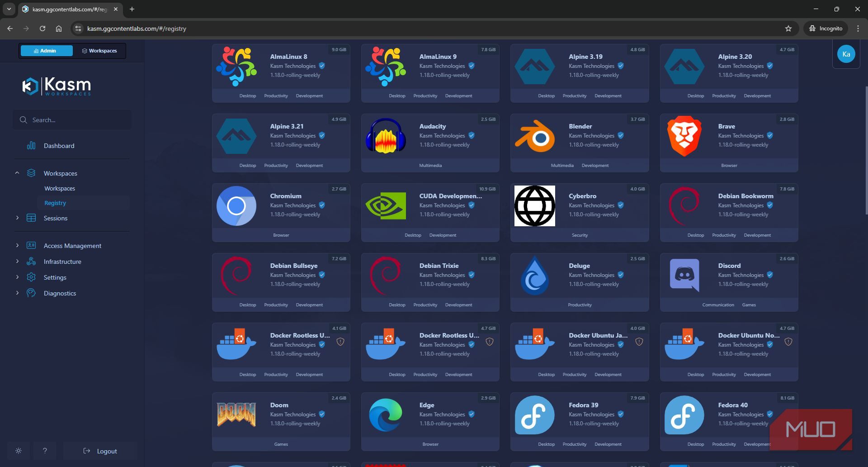The height and width of the screenshot is (467, 868).
Task: Click the Alpine 3.19 mountain logo
Action: (535, 67)
